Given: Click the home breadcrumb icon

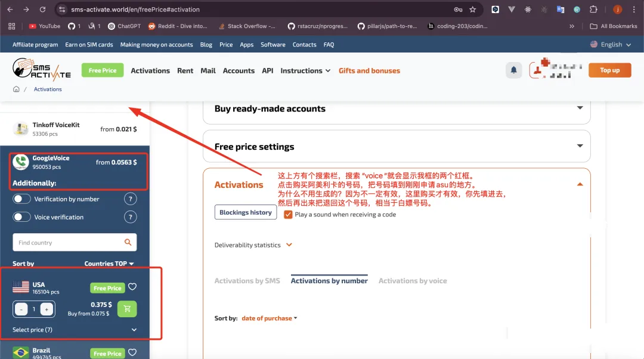Looking at the screenshot, I should tap(16, 89).
